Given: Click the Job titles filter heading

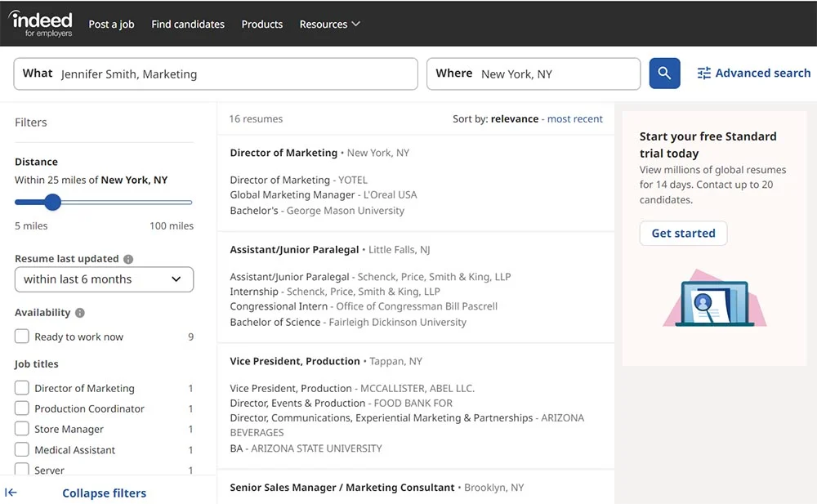Looking at the screenshot, I should pyautogui.click(x=37, y=364).
